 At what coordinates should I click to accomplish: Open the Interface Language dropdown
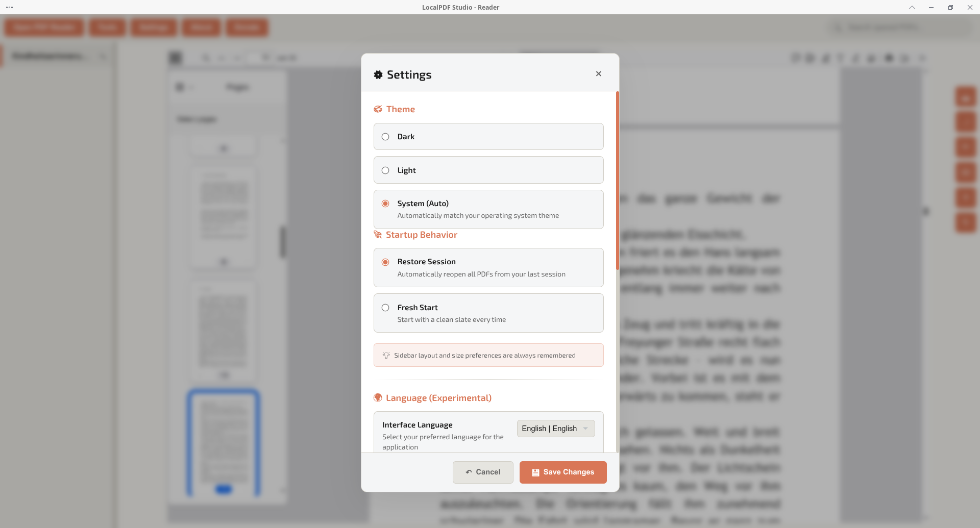(555, 429)
